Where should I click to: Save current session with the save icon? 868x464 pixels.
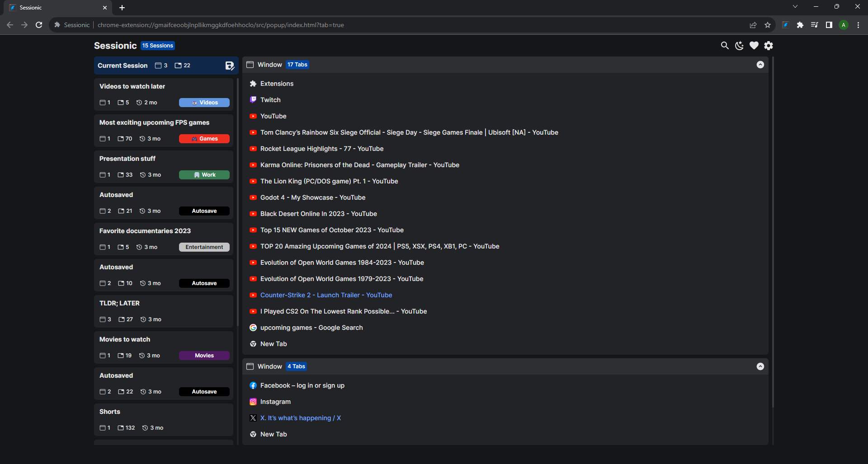coord(230,66)
